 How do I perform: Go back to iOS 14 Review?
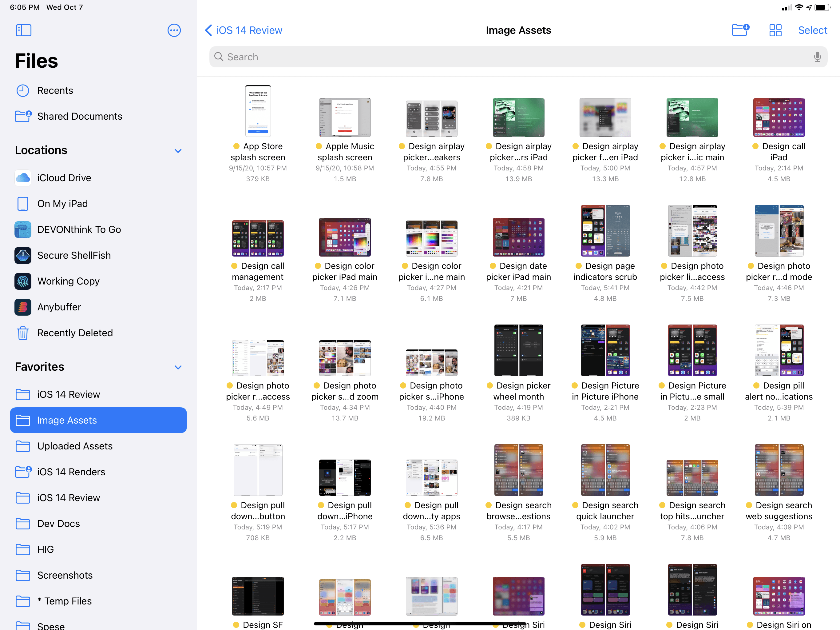244,30
